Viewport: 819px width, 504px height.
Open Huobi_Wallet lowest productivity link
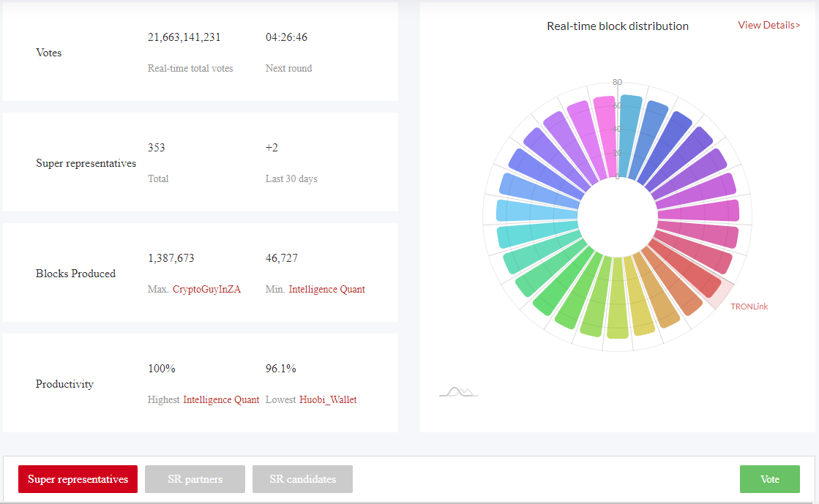(x=328, y=399)
